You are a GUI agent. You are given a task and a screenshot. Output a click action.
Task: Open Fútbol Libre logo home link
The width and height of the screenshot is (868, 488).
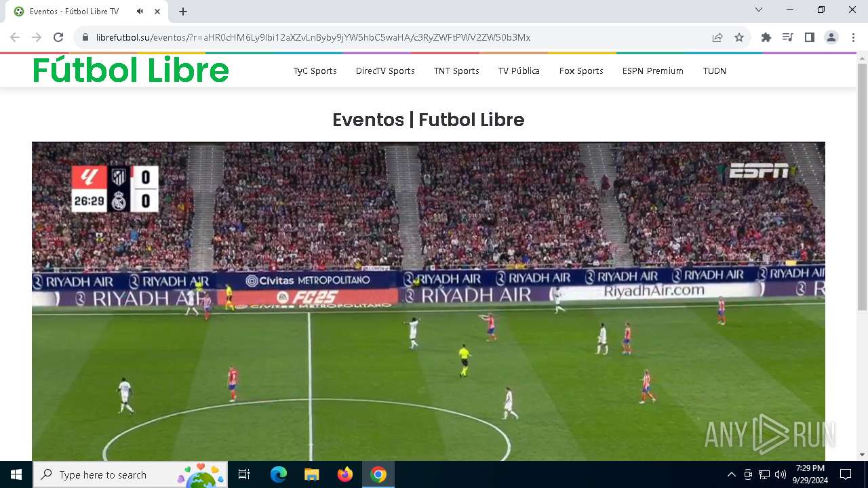[131, 70]
